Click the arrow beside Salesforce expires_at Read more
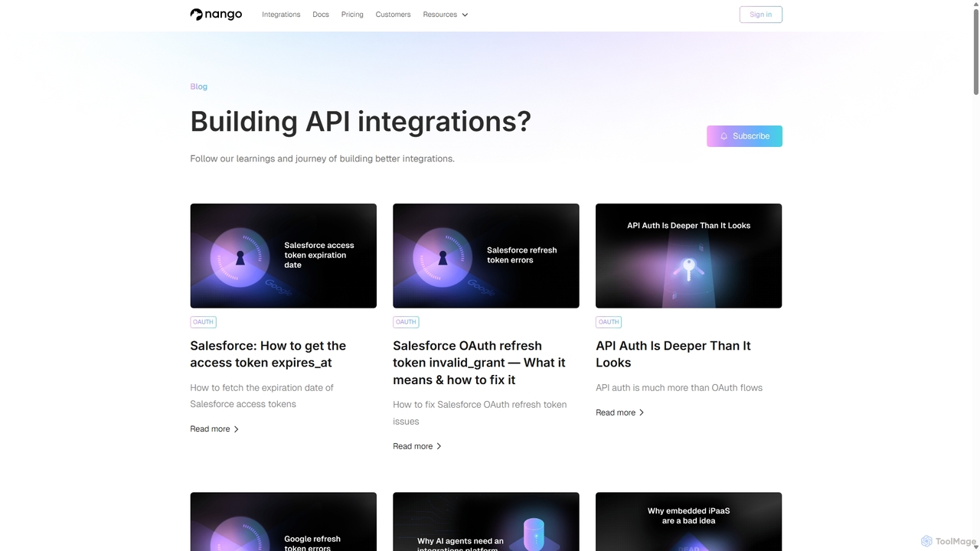 236,429
